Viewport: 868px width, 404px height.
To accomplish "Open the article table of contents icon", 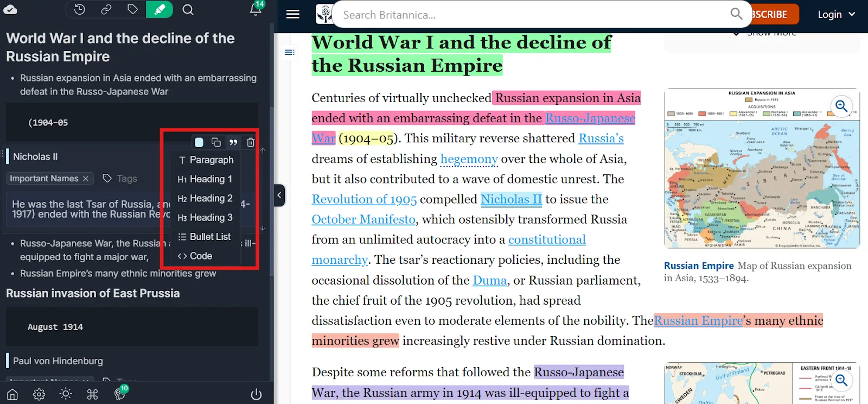I will 290,52.
